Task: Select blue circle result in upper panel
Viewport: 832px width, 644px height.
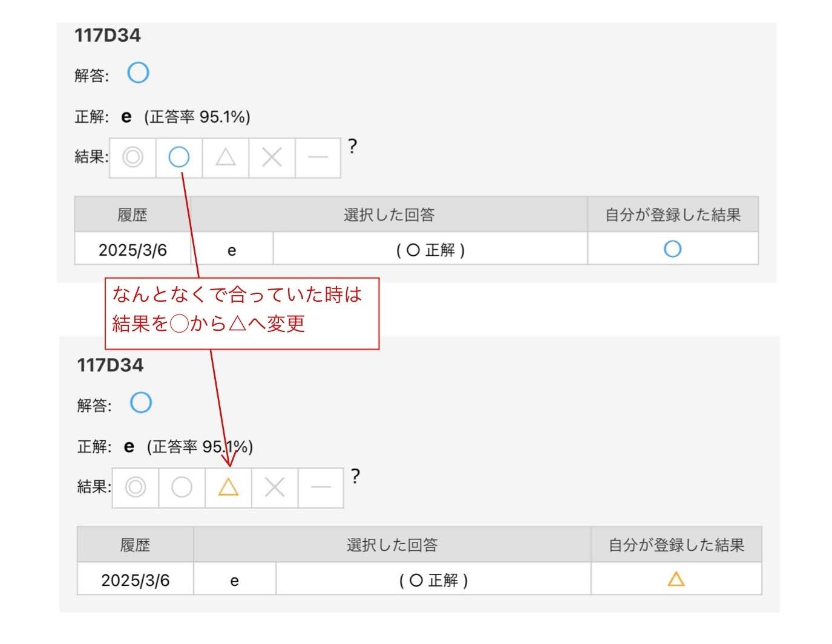Action: click(x=179, y=158)
